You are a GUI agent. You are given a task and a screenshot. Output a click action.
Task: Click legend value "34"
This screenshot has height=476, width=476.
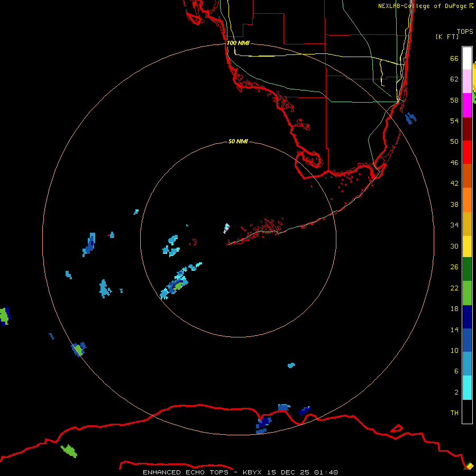454,225
